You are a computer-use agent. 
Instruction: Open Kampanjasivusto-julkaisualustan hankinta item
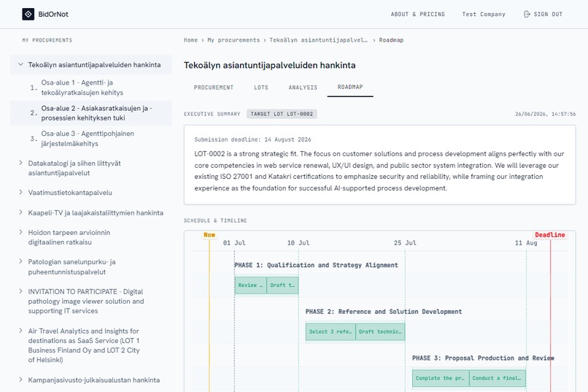coord(94,380)
